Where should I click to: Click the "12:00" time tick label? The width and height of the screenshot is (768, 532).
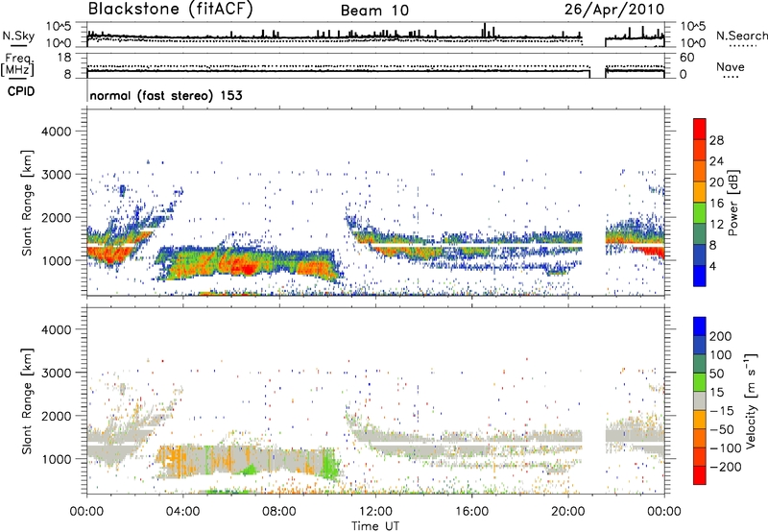(x=375, y=512)
